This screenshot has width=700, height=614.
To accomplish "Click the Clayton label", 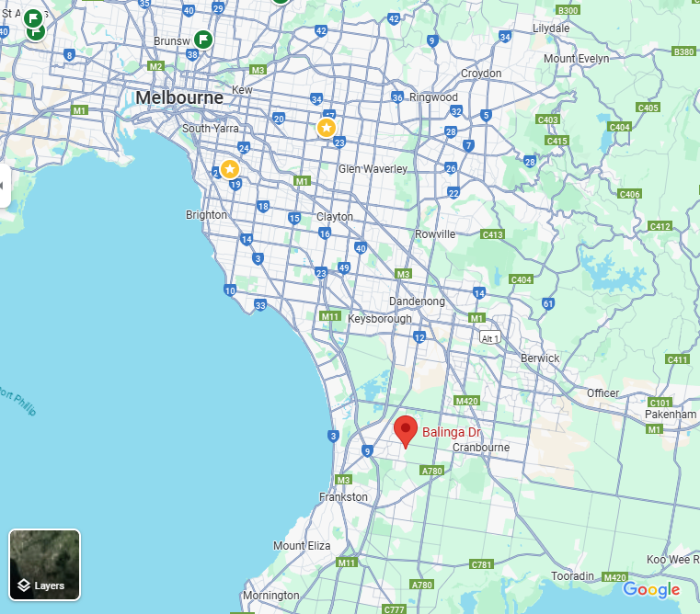I will pyautogui.click(x=335, y=216).
